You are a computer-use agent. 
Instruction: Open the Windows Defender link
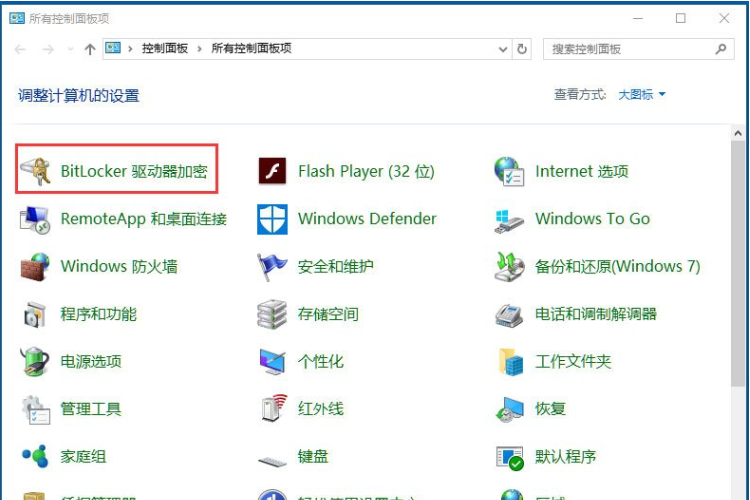[x=367, y=219]
